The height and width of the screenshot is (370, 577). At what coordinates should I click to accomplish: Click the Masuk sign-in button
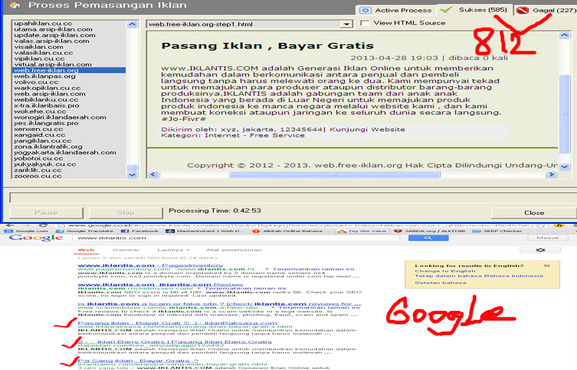(x=548, y=238)
